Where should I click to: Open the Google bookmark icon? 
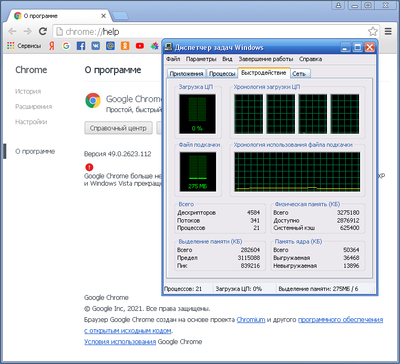tap(66, 46)
